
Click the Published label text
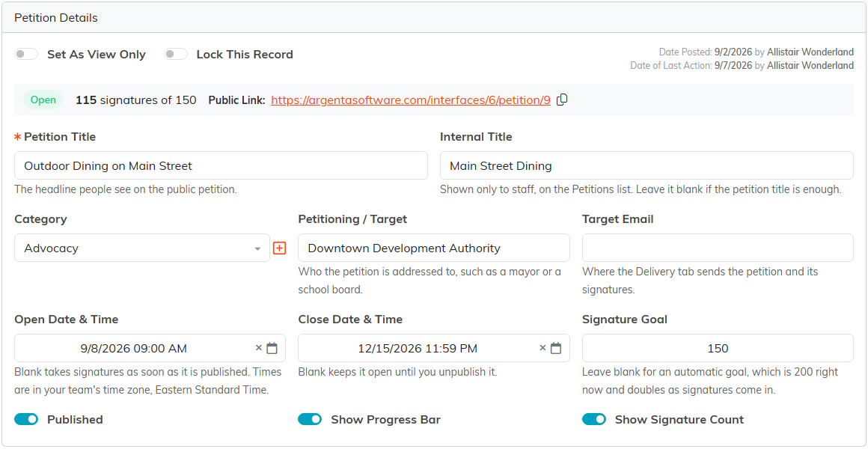(x=76, y=420)
